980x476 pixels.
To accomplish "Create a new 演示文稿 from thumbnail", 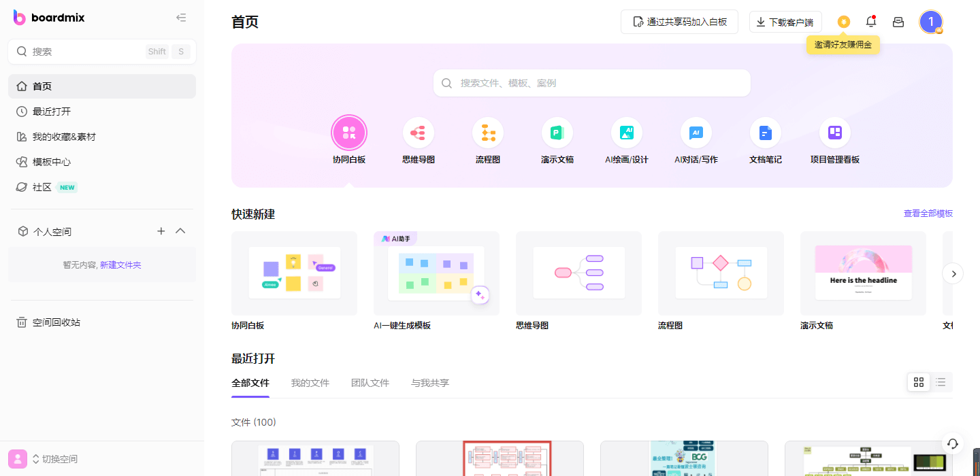I will click(863, 273).
